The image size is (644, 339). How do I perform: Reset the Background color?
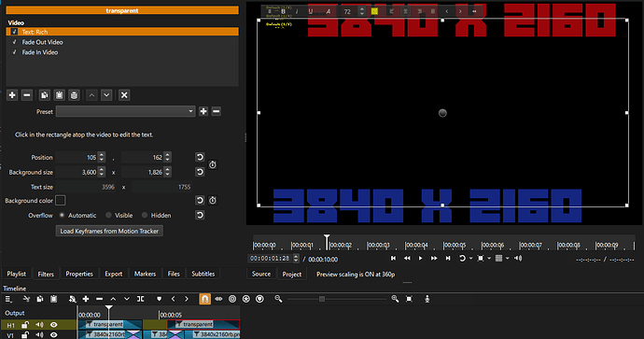point(200,201)
